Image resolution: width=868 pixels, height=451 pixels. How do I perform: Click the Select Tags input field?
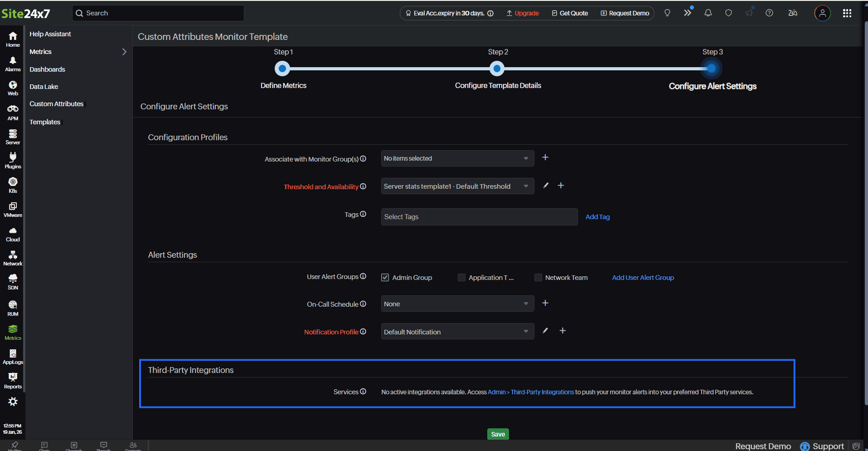click(479, 216)
